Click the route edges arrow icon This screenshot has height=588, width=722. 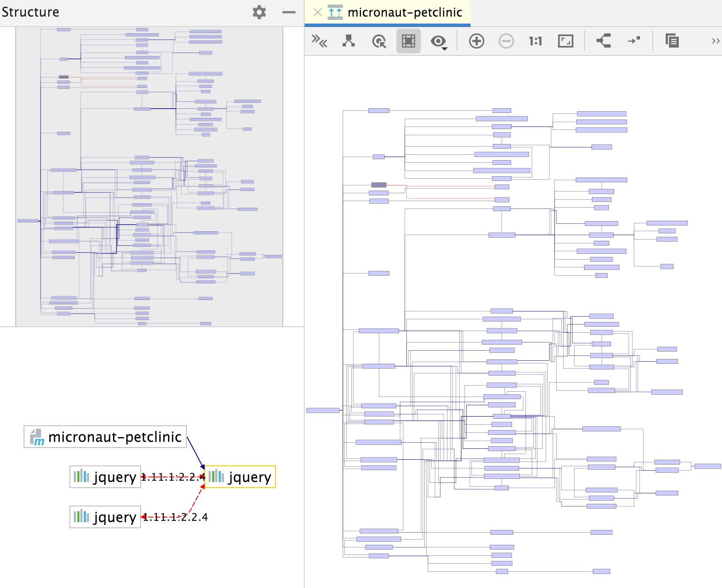[634, 40]
